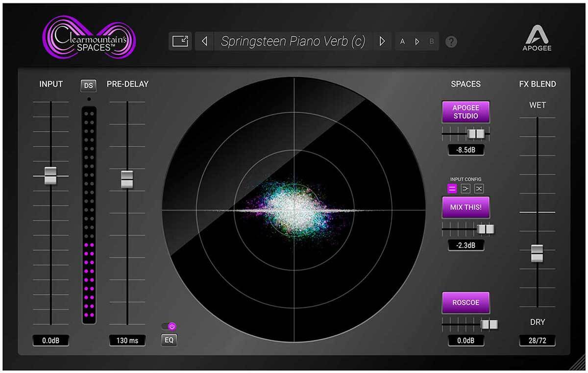Screen dimensions: 588x373
Task: Switch to the A setting
Action: pos(403,42)
